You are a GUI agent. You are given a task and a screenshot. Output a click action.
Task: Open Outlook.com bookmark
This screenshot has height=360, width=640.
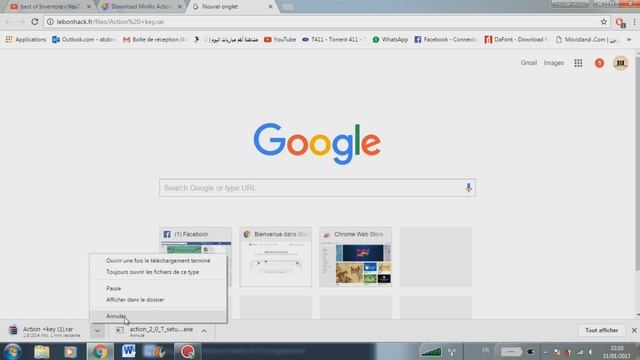84,40
